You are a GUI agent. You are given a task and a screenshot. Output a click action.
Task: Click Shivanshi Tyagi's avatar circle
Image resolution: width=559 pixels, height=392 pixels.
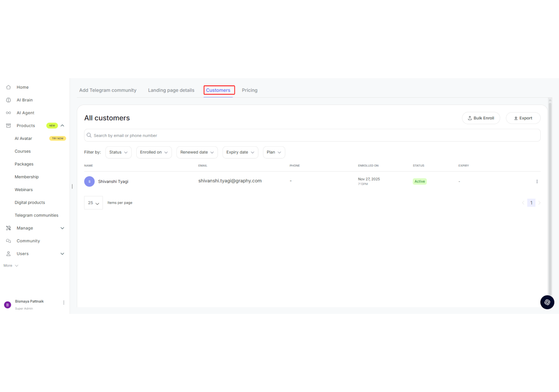pyautogui.click(x=89, y=182)
